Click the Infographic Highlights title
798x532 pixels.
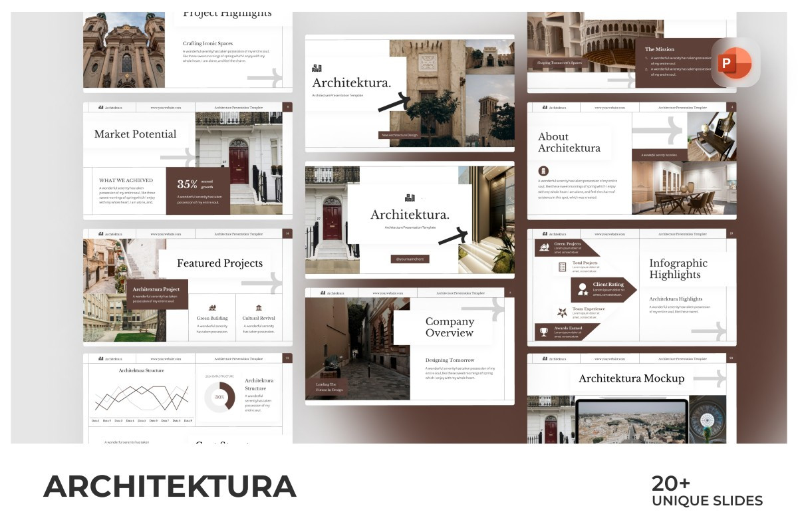coord(678,269)
